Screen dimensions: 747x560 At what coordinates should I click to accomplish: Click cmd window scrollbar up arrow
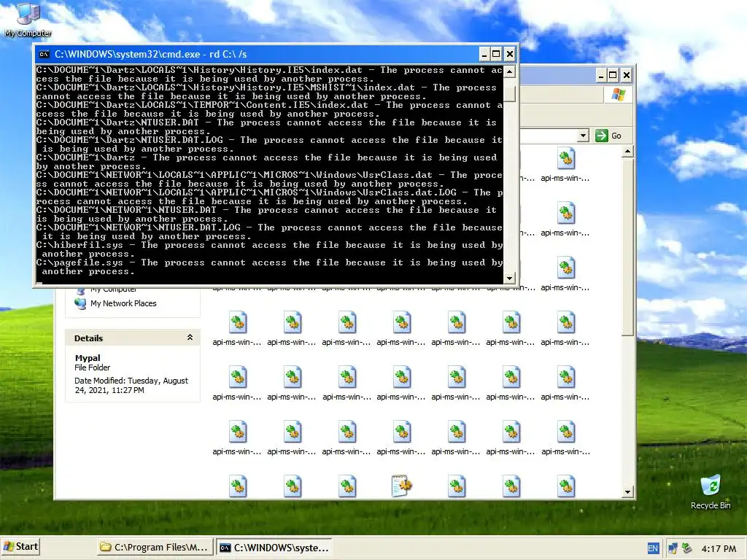point(510,72)
